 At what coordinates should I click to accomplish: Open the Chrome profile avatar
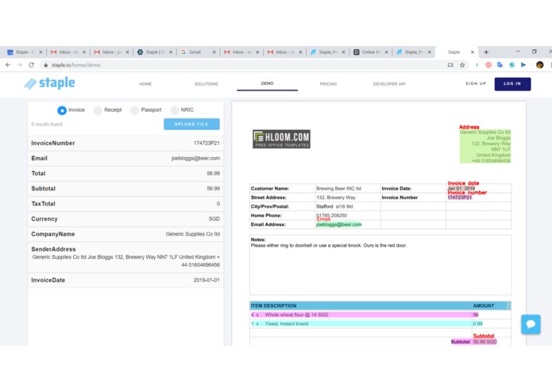539,65
